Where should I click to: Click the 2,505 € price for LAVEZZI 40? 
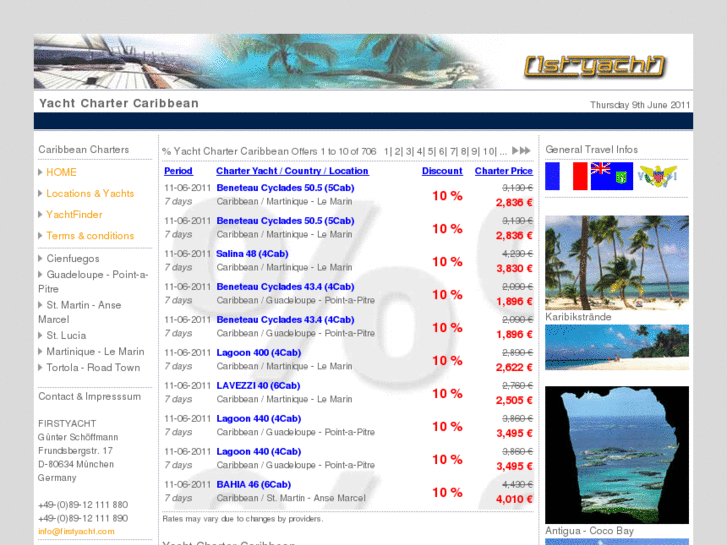[x=514, y=400]
